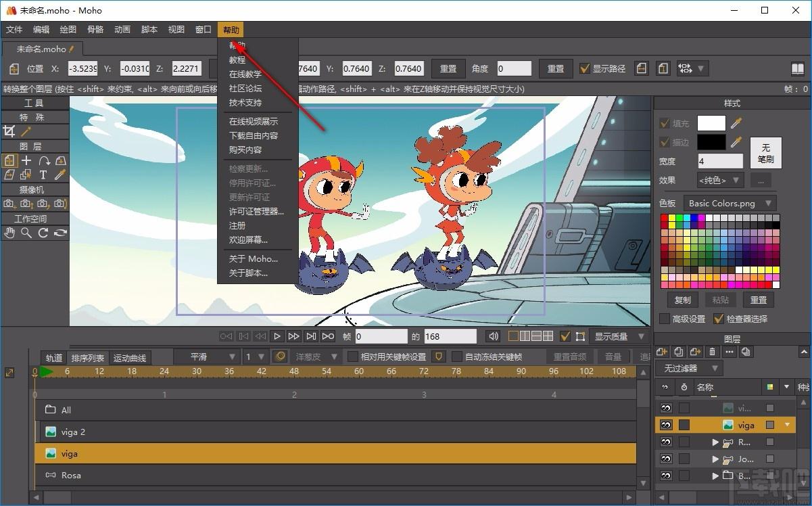This screenshot has height=506, width=812.
Task: Switch to the Motion Graph (运动曲线) tab
Action: click(x=130, y=358)
